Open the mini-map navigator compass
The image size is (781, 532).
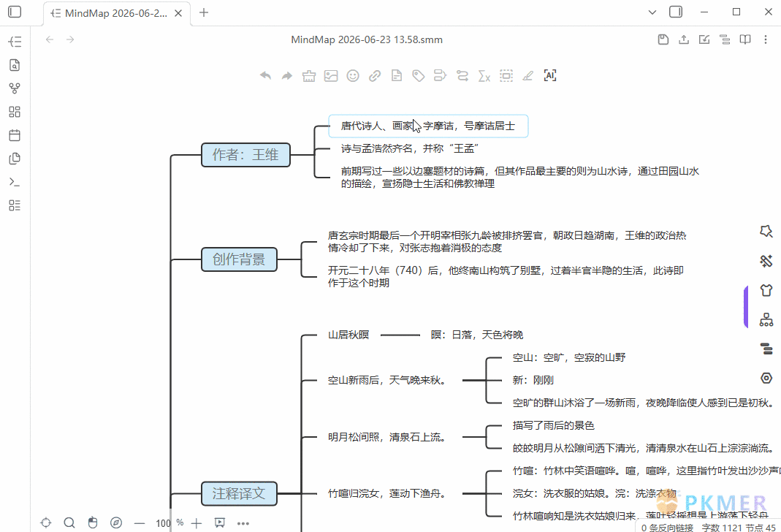116,522
